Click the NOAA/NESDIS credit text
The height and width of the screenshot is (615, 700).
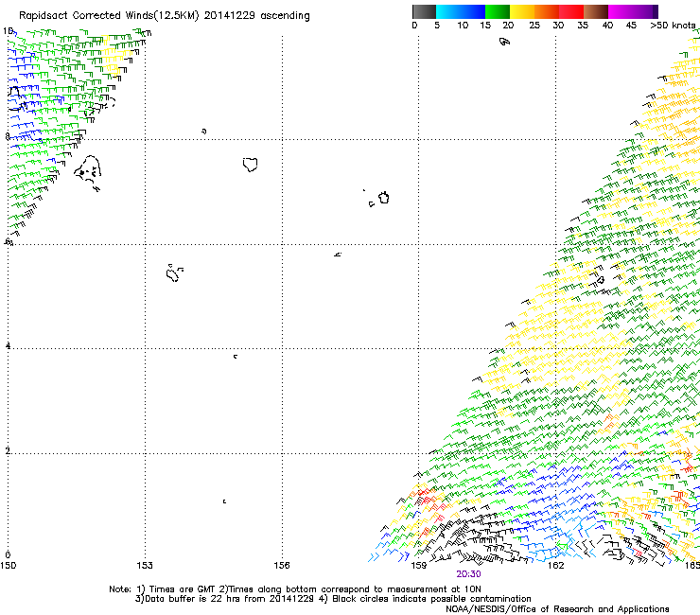click(x=557, y=608)
